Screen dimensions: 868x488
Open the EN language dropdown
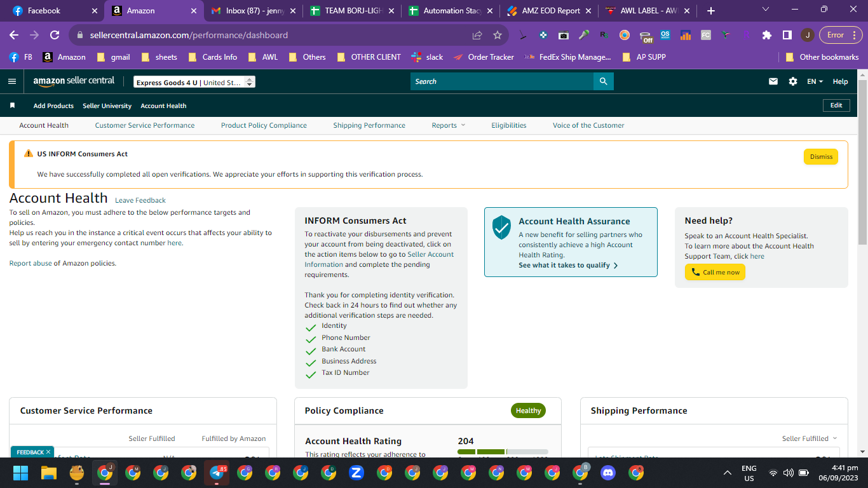pos(815,81)
